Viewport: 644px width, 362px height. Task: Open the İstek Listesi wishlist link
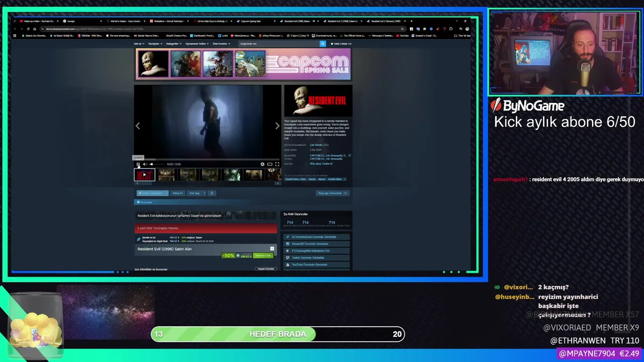coord(341,44)
